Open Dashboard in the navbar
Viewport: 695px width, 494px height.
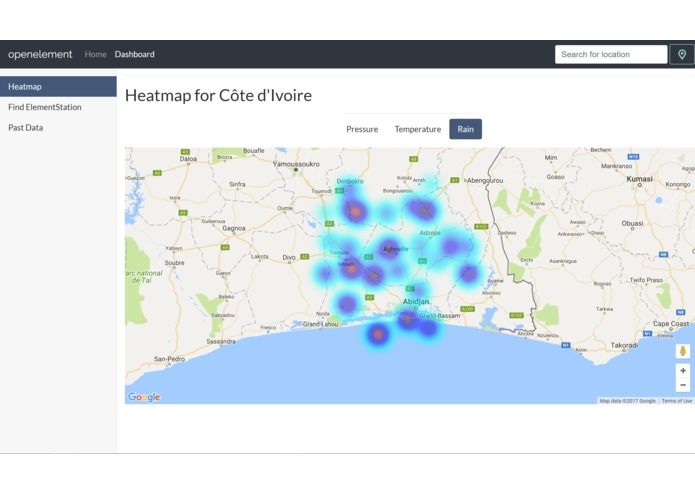134,54
